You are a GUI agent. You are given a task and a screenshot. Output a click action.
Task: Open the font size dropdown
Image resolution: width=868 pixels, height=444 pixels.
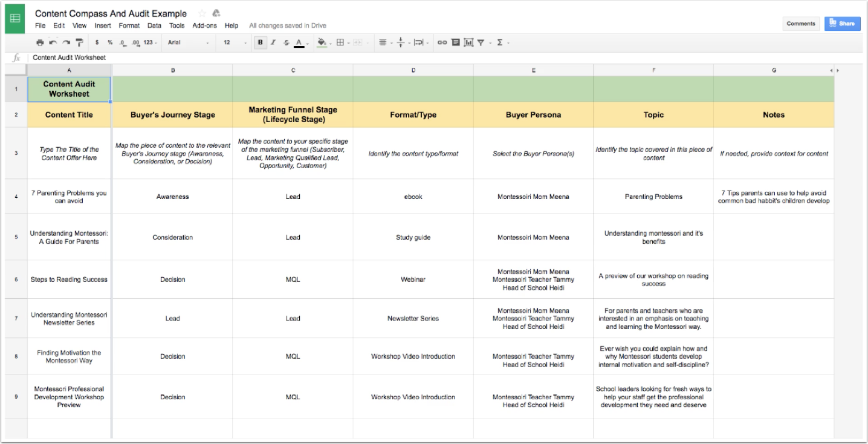coord(236,42)
